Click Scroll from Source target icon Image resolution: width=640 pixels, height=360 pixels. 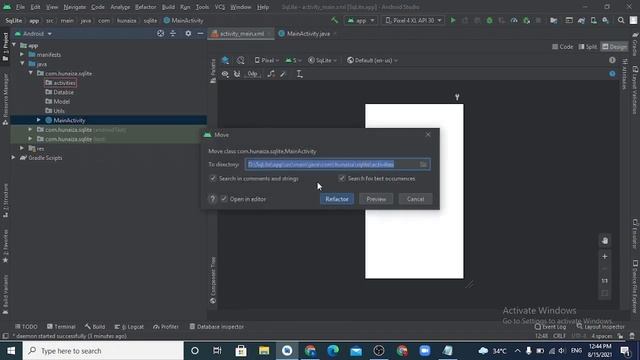click(160, 33)
